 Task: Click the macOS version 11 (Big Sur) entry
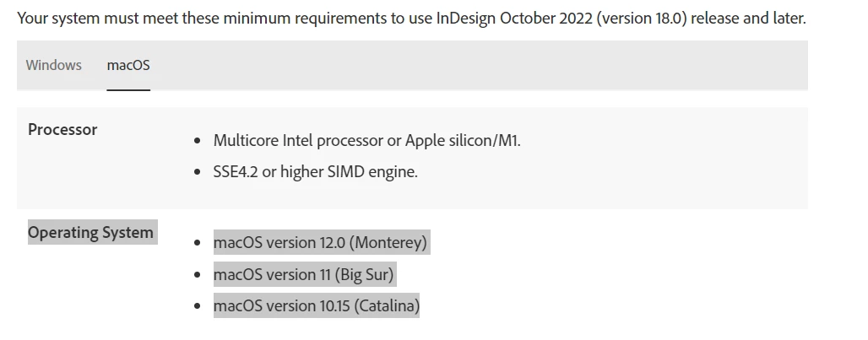tap(304, 274)
